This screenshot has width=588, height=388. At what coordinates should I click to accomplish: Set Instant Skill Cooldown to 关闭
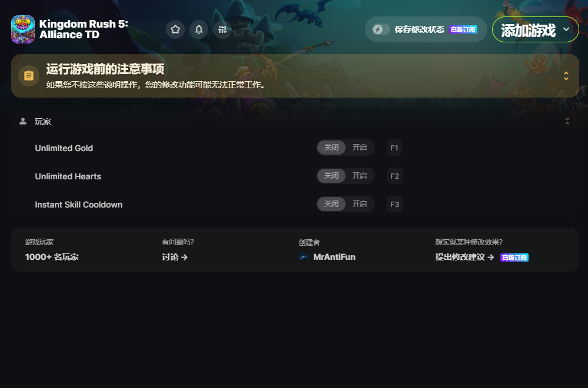[x=331, y=204]
